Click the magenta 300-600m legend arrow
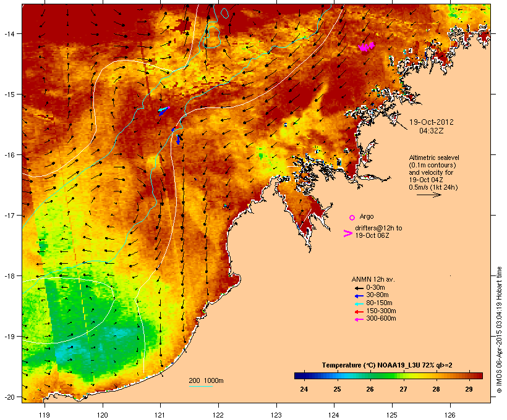The image size is (507, 420). tap(359, 319)
